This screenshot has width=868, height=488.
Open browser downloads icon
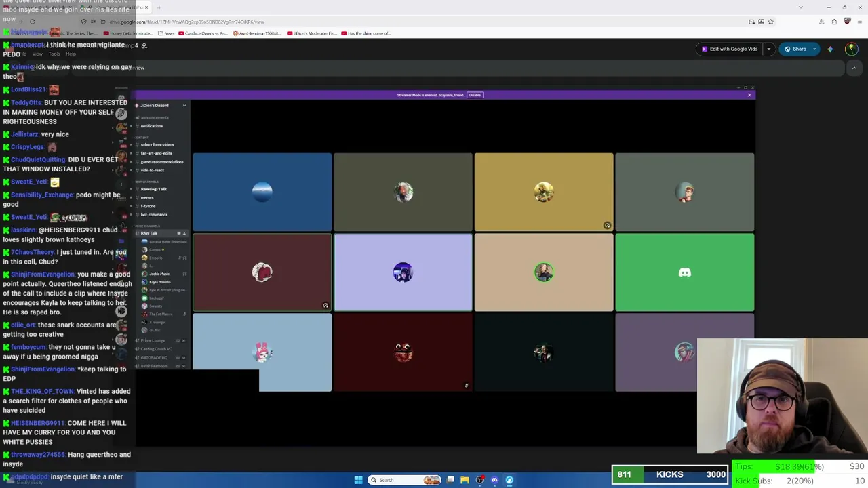click(821, 22)
